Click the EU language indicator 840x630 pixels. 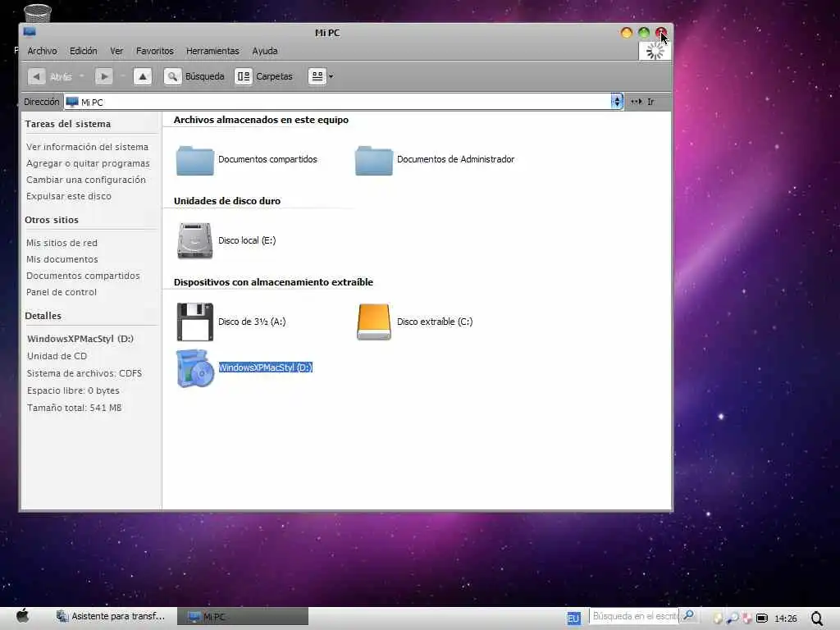pyautogui.click(x=573, y=619)
